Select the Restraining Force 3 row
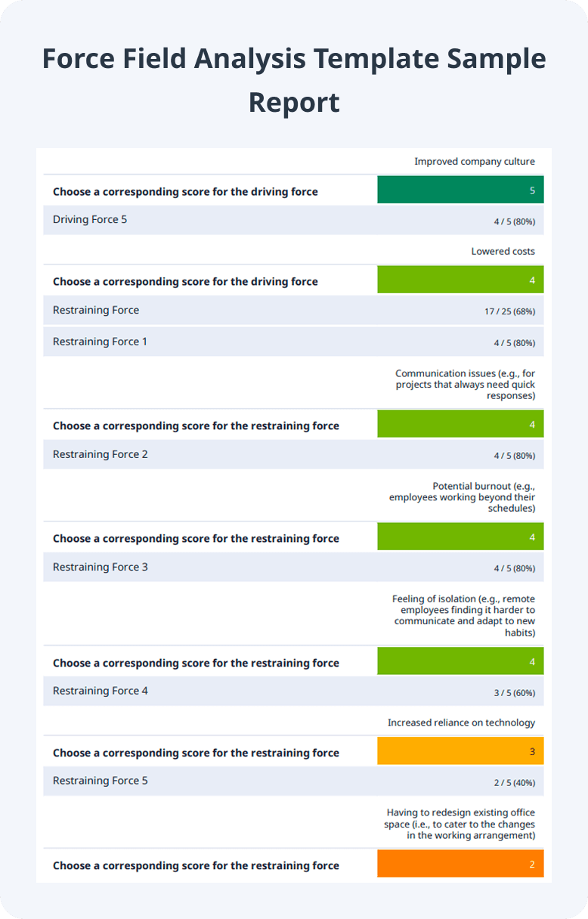The image size is (588, 919). 293,567
